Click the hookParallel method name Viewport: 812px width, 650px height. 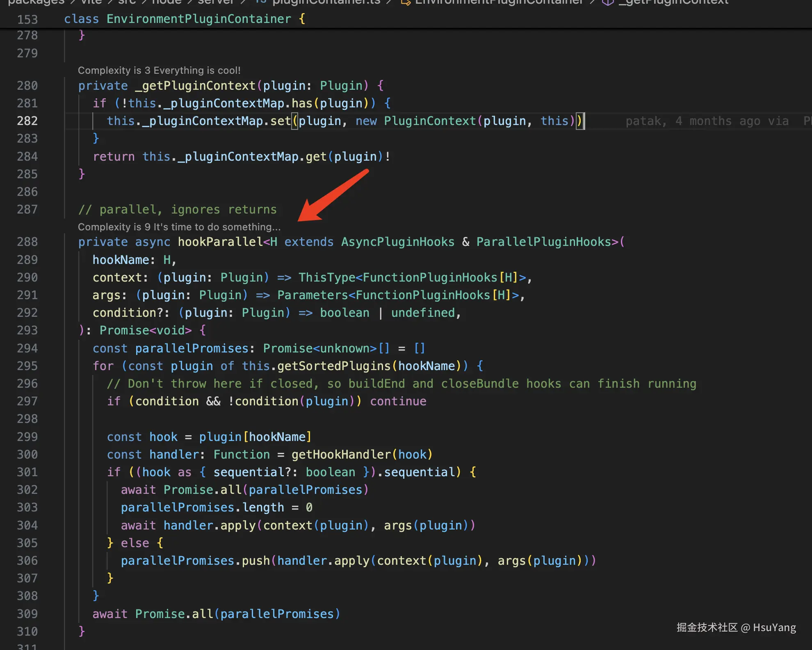[x=220, y=242]
